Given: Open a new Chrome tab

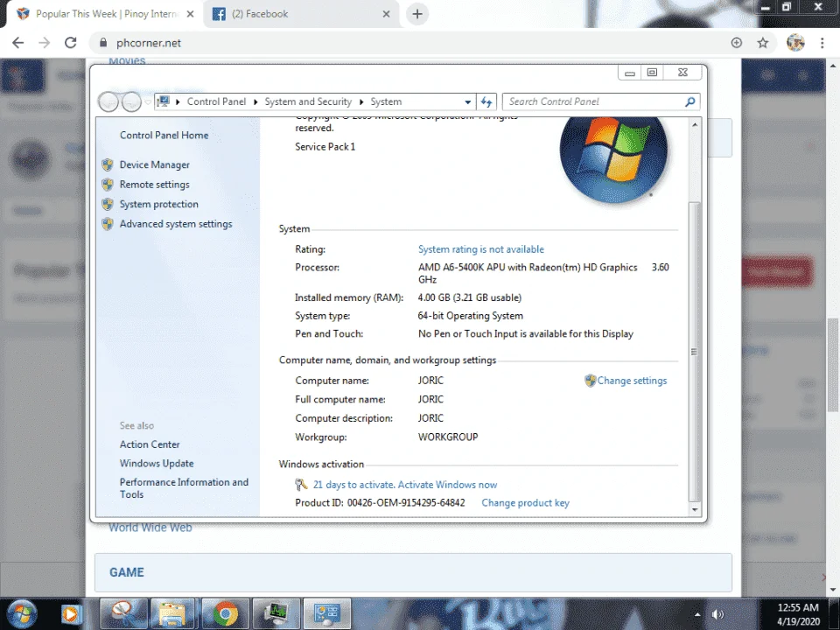Looking at the screenshot, I should [417, 14].
